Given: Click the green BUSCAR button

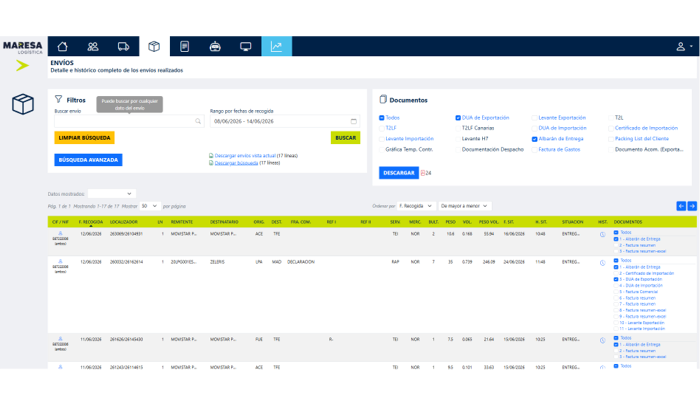Looking at the screenshot, I should [x=346, y=138].
